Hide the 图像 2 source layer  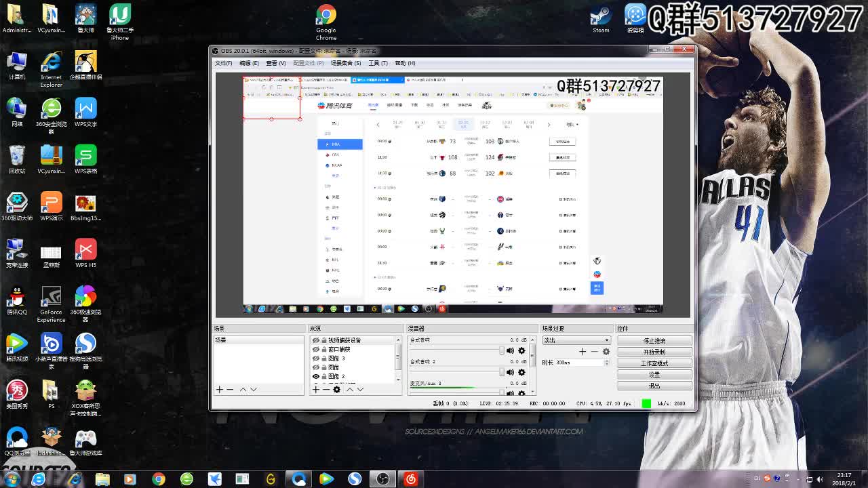pos(315,376)
